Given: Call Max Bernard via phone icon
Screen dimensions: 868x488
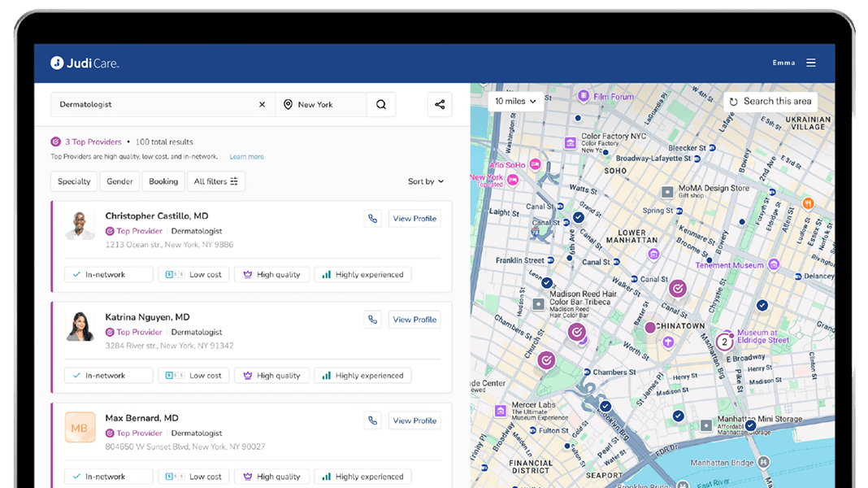Looking at the screenshot, I should (x=372, y=421).
